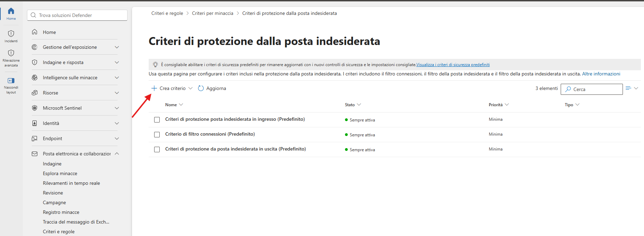Expand Indagine e risposta chevron
Image resolution: width=644 pixels, height=236 pixels.
click(x=117, y=62)
